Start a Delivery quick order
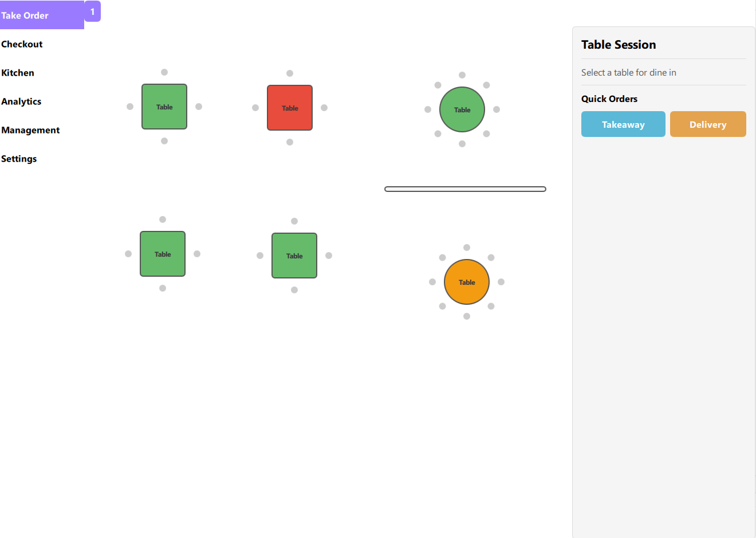 click(x=708, y=124)
